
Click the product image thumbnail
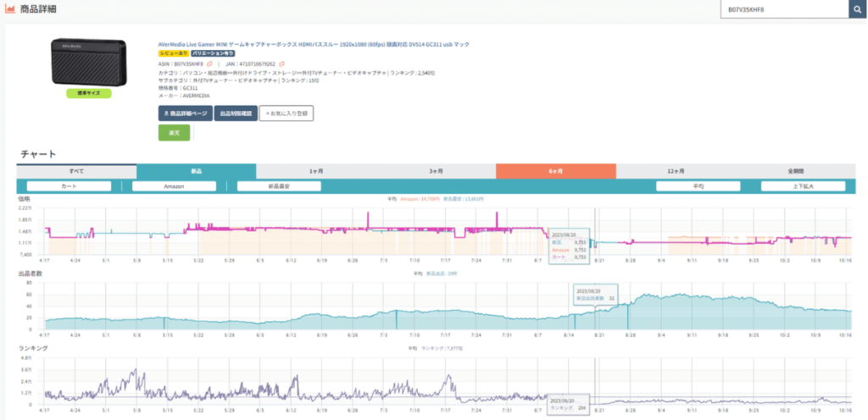88,62
